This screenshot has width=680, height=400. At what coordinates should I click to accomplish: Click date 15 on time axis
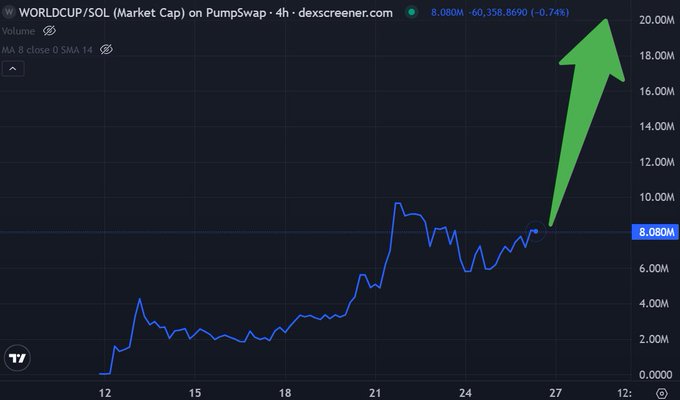(x=195, y=393)
